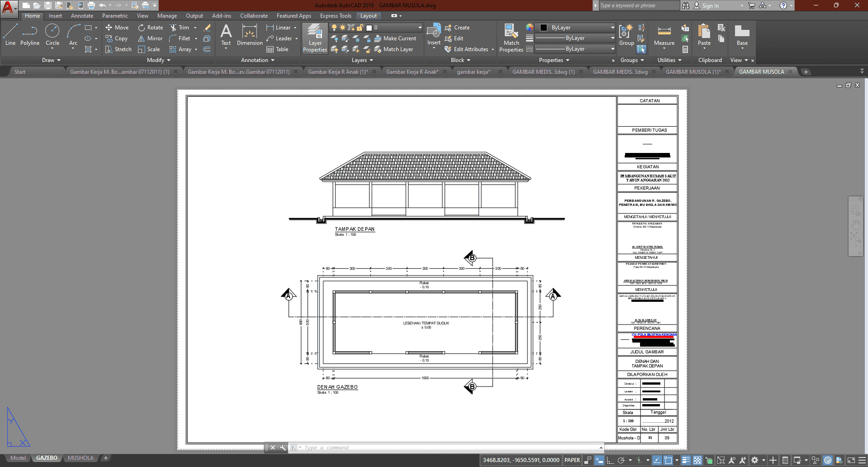Select the Line drawing tool
Screen dimensions: 868x467
(10, 35)
